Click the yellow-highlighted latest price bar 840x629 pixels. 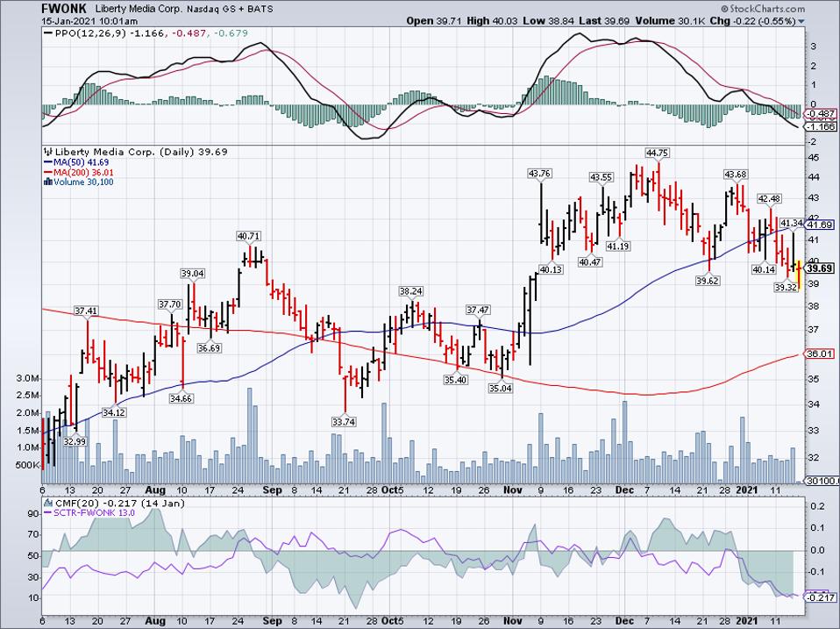[x=799, y=274]
